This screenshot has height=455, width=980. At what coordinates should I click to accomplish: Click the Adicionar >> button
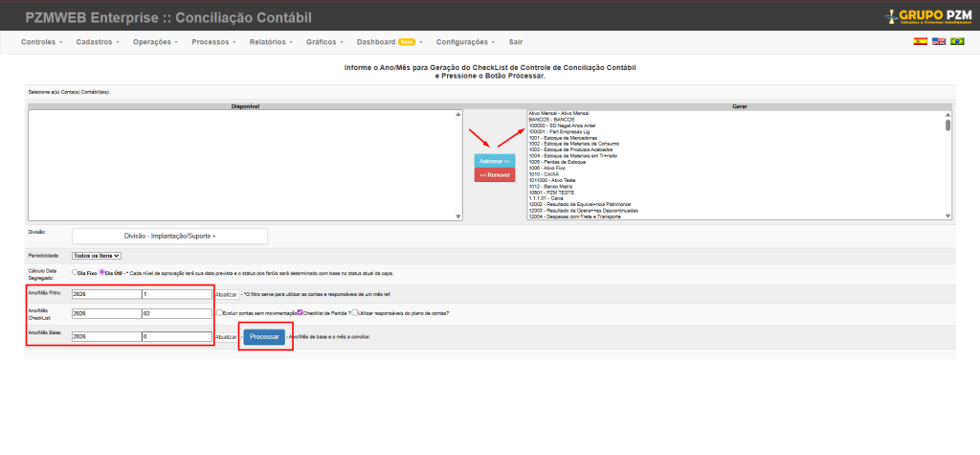click(495, 161)
